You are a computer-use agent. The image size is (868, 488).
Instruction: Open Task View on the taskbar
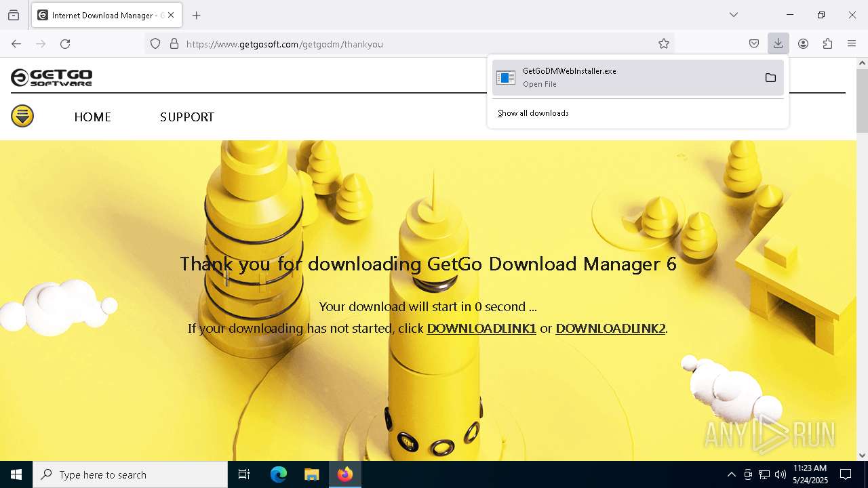244,474
